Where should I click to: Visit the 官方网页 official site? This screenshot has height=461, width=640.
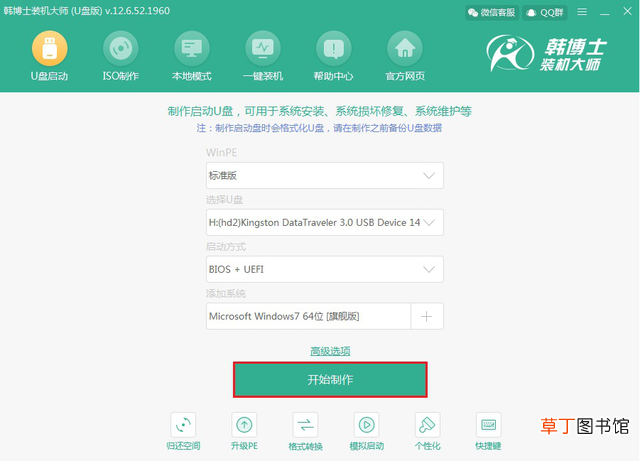(405, 56)
